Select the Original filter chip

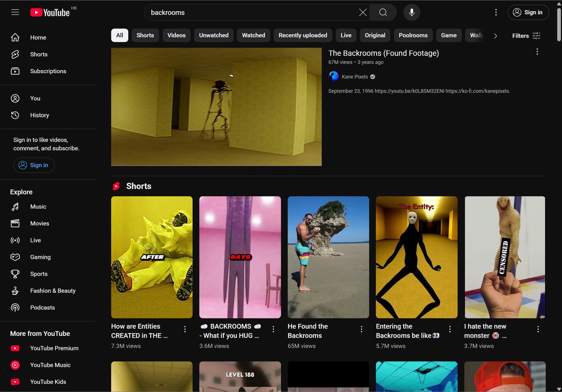tap(375, 35)
